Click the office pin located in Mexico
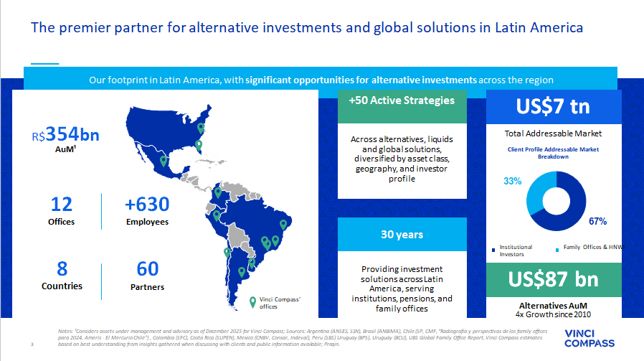 pos(164,161)
